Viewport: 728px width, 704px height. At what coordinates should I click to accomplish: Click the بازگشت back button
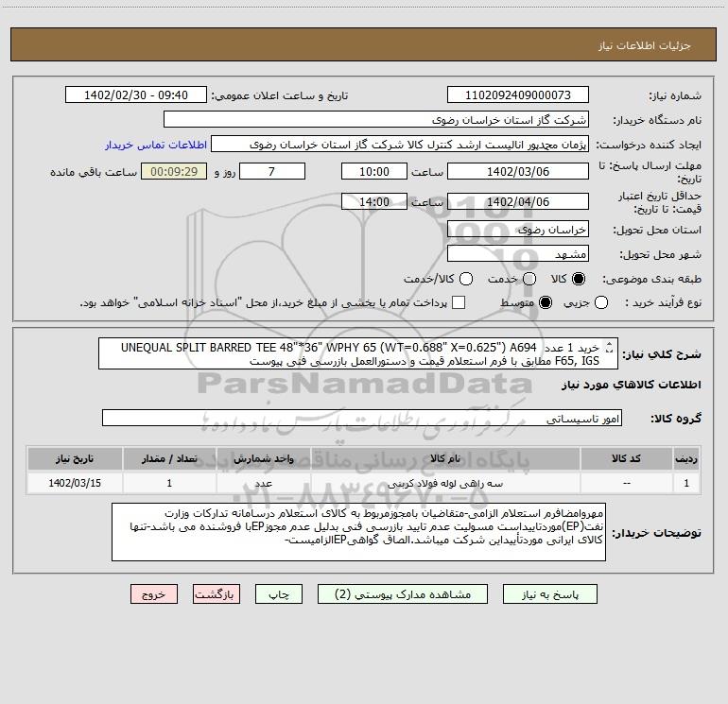(x=217, y=594)
